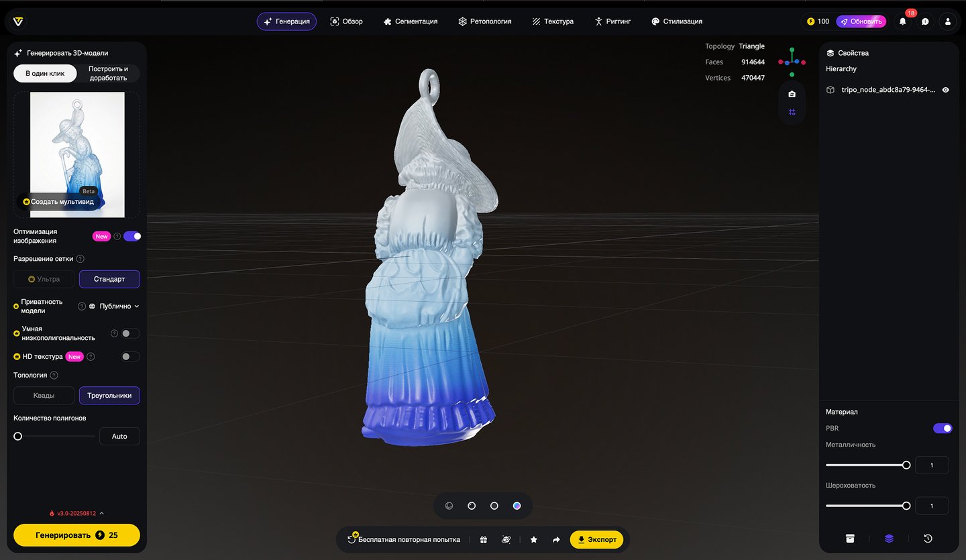The width and height of the screenshot is (966, 560).
Task: Select Треугольники topology
Action: 109,396
